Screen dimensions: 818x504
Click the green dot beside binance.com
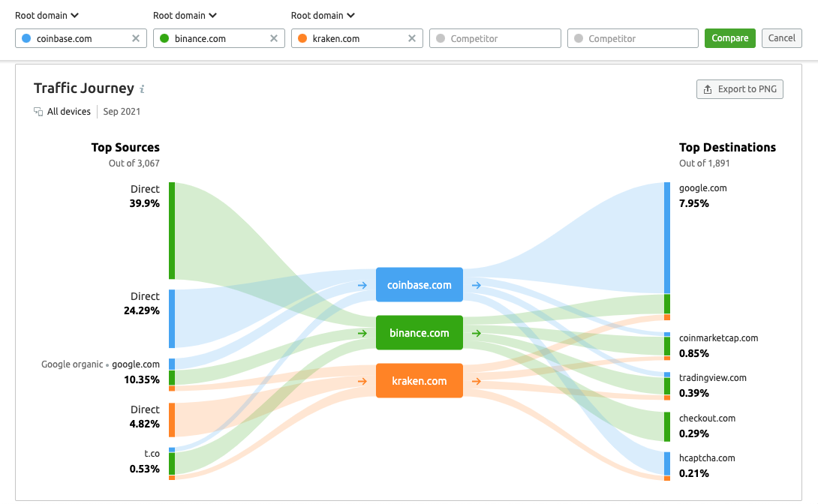(x=164, y=38)
